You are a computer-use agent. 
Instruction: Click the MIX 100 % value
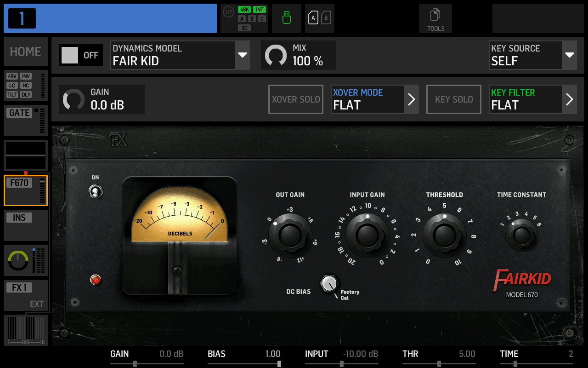click(308, 61)
